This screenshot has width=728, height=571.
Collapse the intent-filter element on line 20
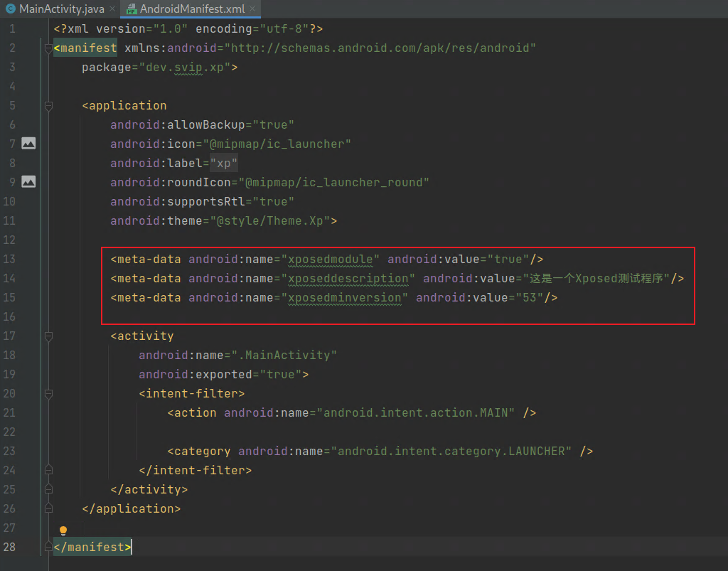tap(48, 393)
